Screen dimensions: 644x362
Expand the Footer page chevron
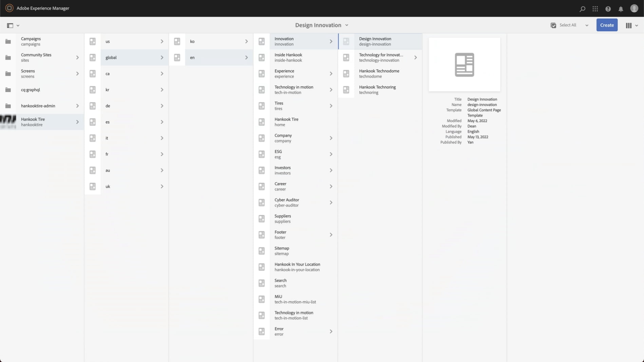pyautogui.click(x=331, y=235)
